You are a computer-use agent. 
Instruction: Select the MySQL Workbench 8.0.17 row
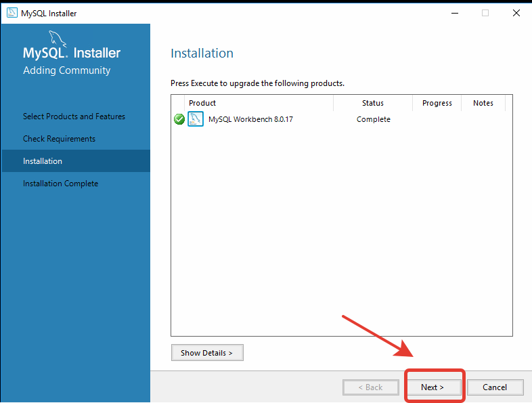342,119
